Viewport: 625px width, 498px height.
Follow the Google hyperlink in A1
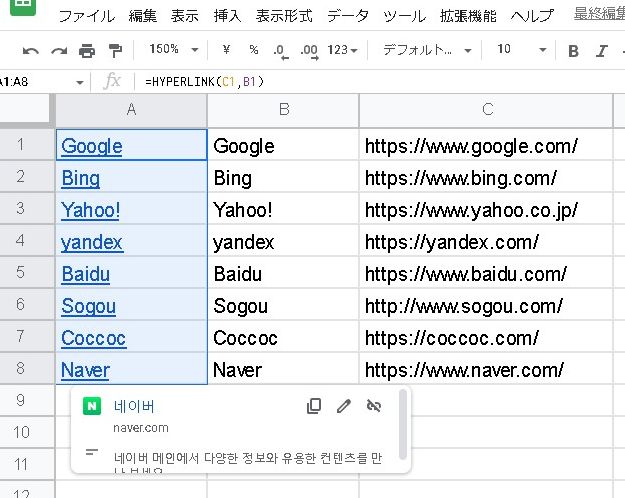(x=92, y=146)
